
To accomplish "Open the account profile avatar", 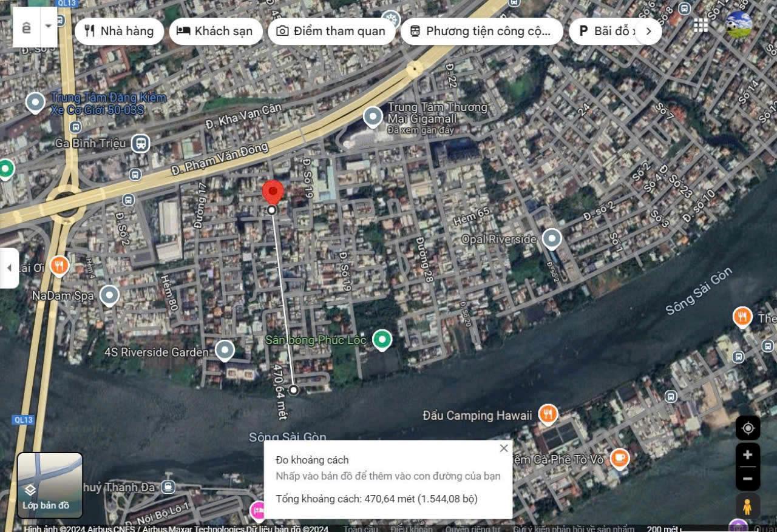I will 739,25.
